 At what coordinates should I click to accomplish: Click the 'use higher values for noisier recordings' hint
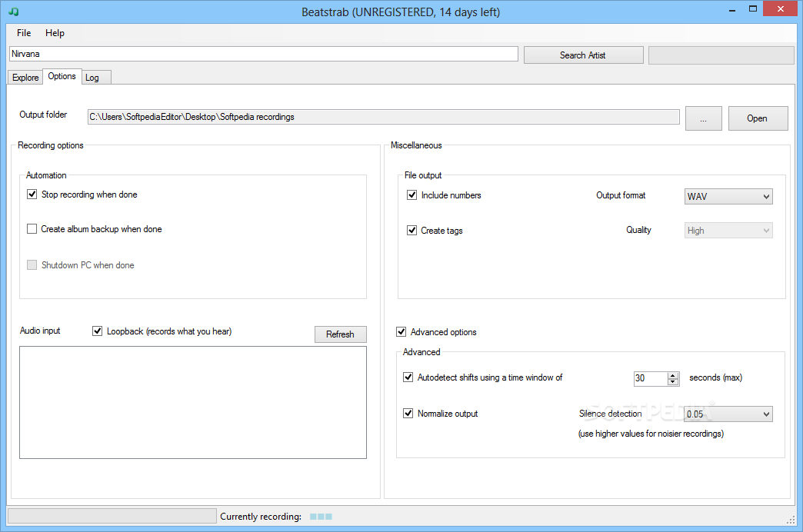coord(651,434)
